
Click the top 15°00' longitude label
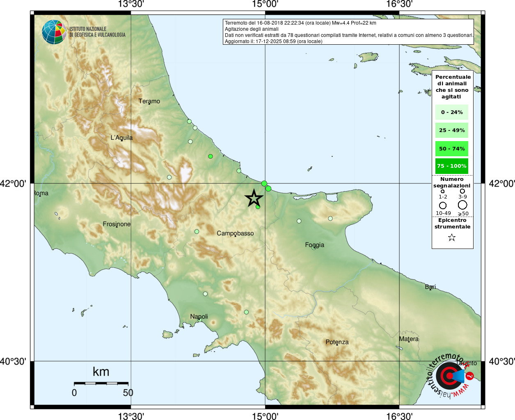265,4
